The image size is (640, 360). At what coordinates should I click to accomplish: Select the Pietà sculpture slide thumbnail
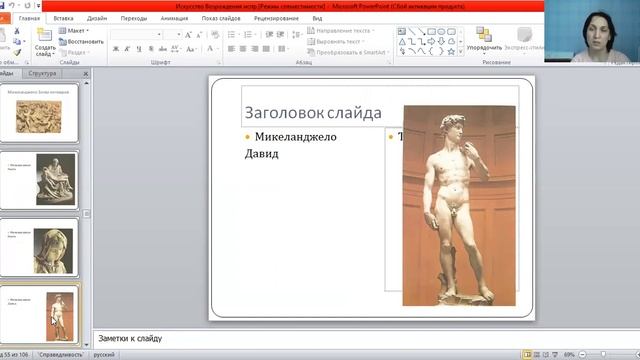coord(39,180)
